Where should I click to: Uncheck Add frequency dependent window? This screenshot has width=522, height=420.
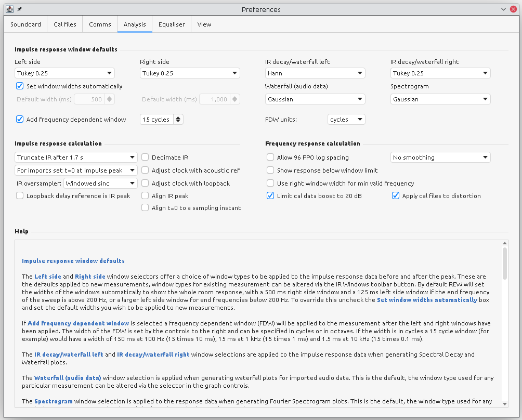point(20,120)
